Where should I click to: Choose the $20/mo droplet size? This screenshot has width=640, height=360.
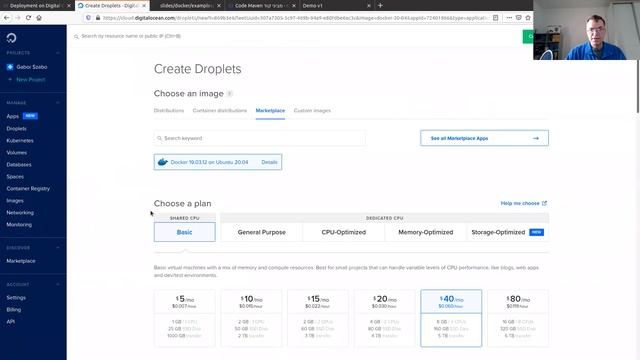click(384, 318)
